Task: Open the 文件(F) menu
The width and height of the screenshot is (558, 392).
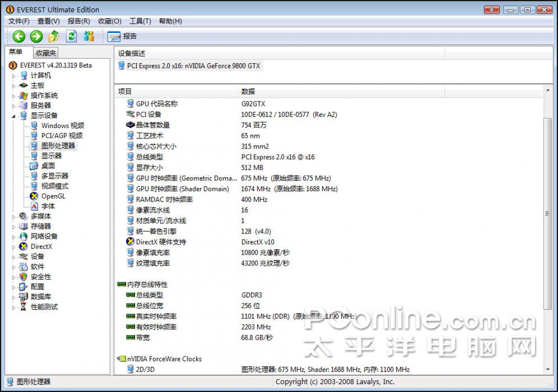Action: 19,21
